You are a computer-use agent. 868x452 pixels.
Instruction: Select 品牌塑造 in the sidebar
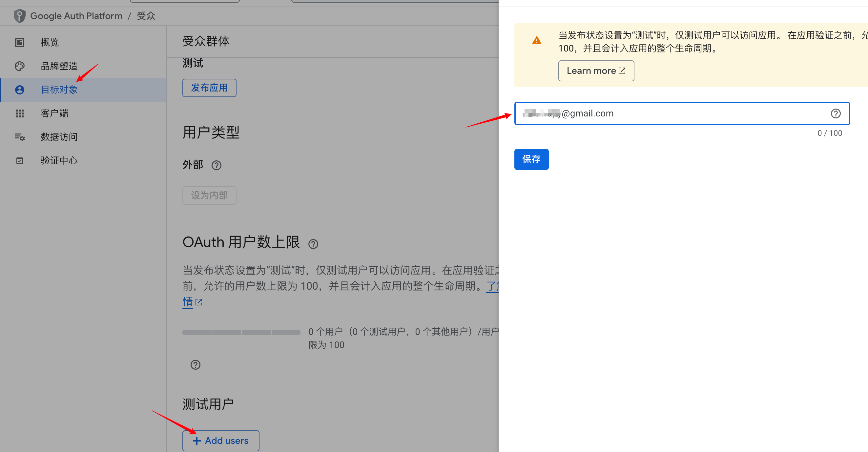(x=83, y=66)
